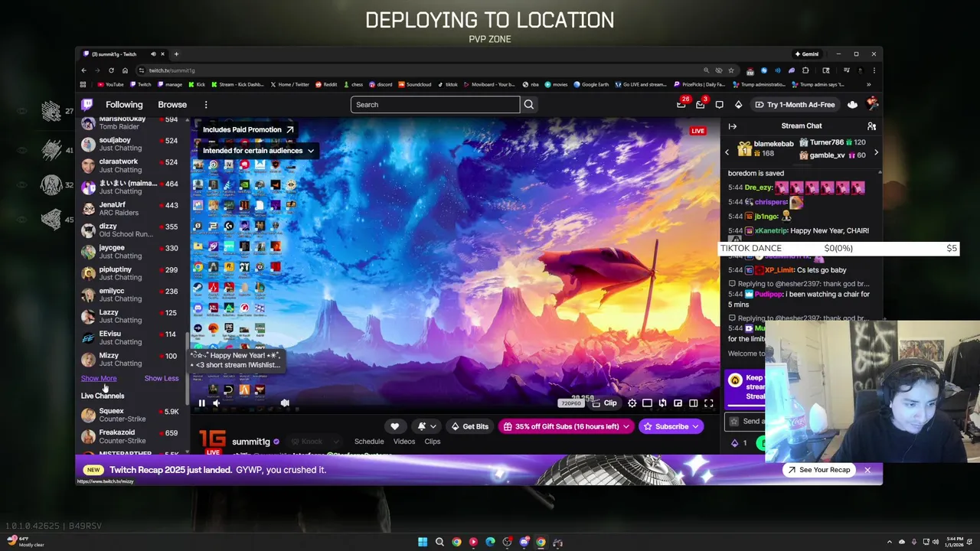
Task: Dismiss the Twitch Recap banner
Action: point(867,470)
